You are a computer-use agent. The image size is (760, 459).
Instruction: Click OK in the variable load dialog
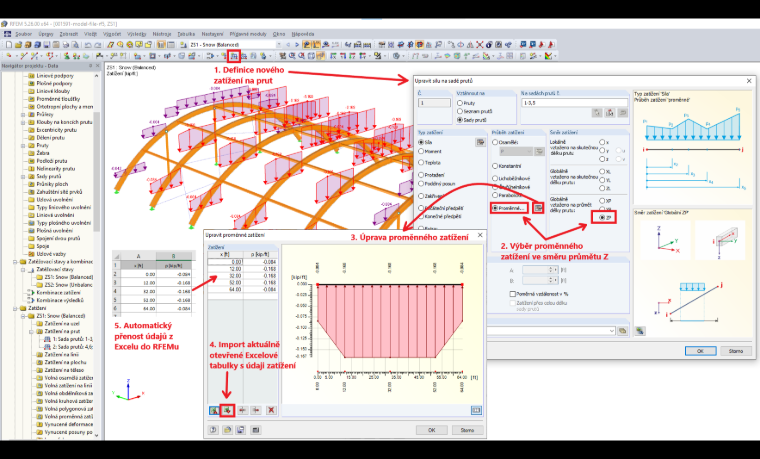click(x=431, y=430)
